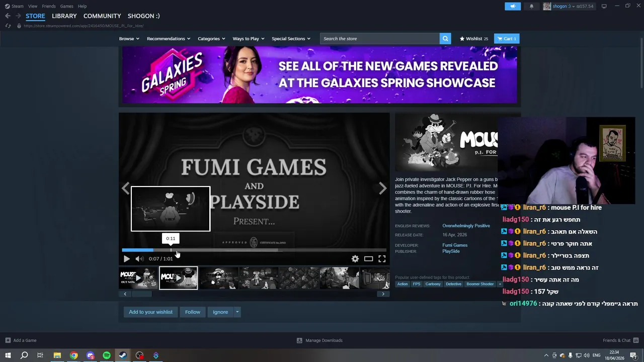Select the highlighted second trailer thumbnail
The image size is (644, 362).
click(179, 278)
